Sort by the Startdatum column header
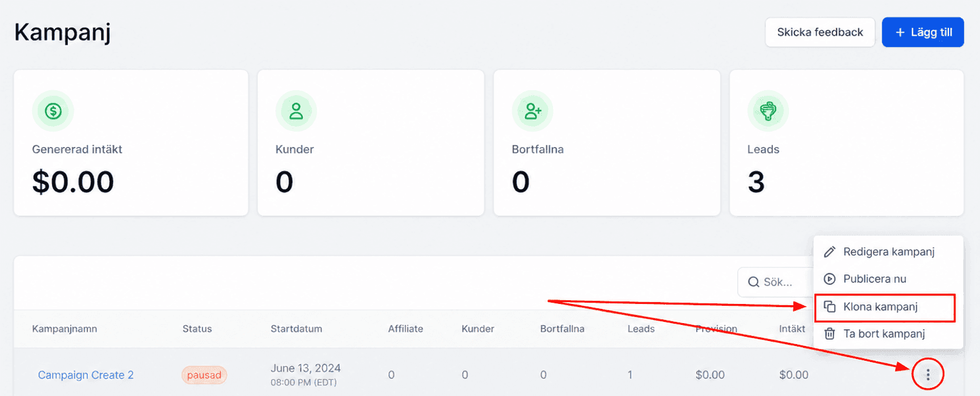980x396 pixels. [296, 329]
